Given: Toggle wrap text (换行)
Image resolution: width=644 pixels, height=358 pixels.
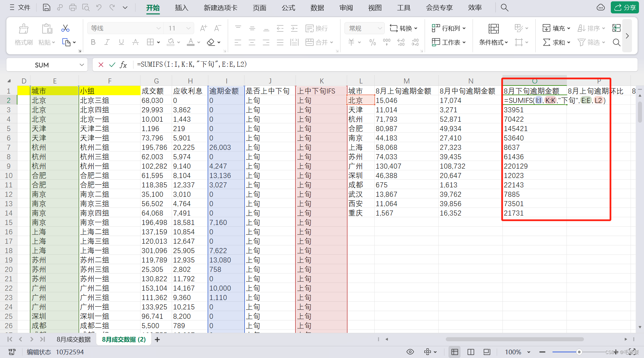Looking at the screenshot, I should click(317, 28).
